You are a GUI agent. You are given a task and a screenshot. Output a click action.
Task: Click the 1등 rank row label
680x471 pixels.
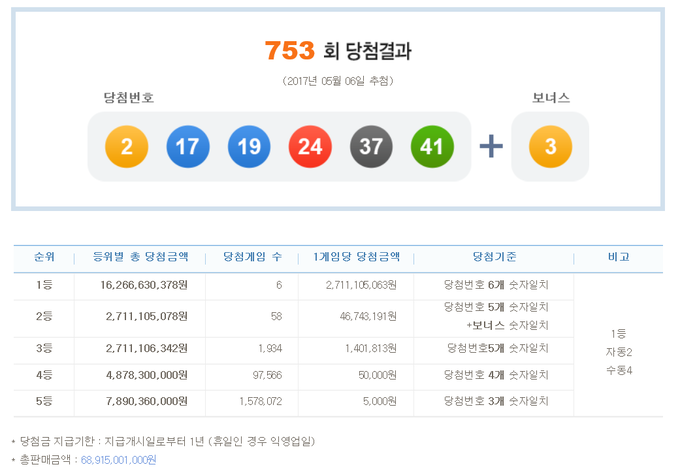click(45, 285)
